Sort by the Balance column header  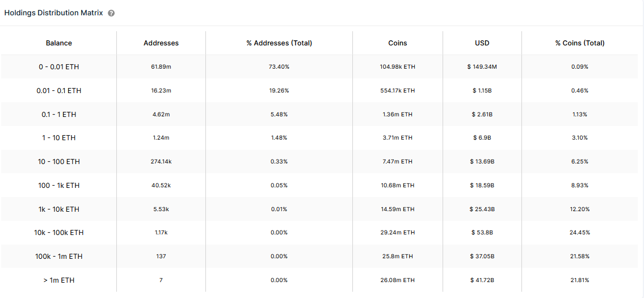pyautogui.click(x=59, y=43)
